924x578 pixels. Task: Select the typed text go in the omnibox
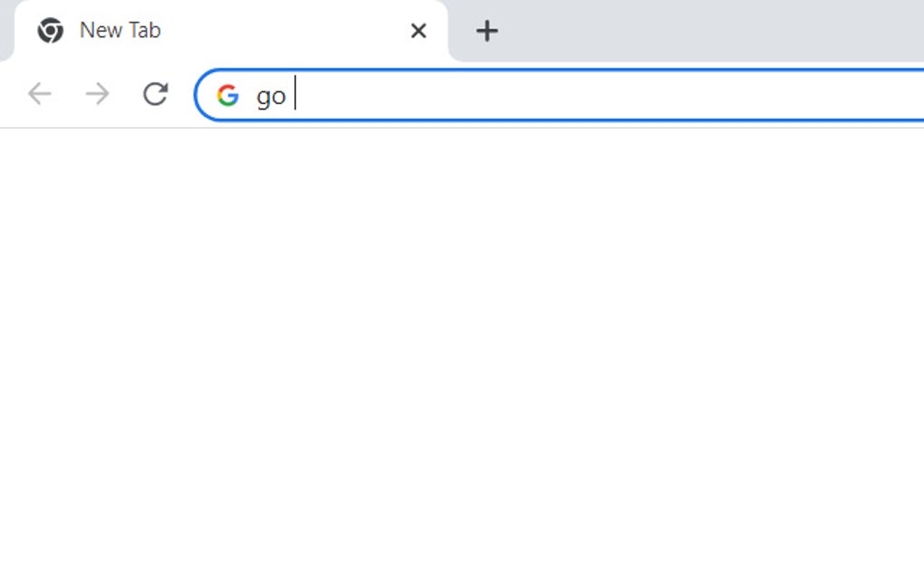pos(270,95)
